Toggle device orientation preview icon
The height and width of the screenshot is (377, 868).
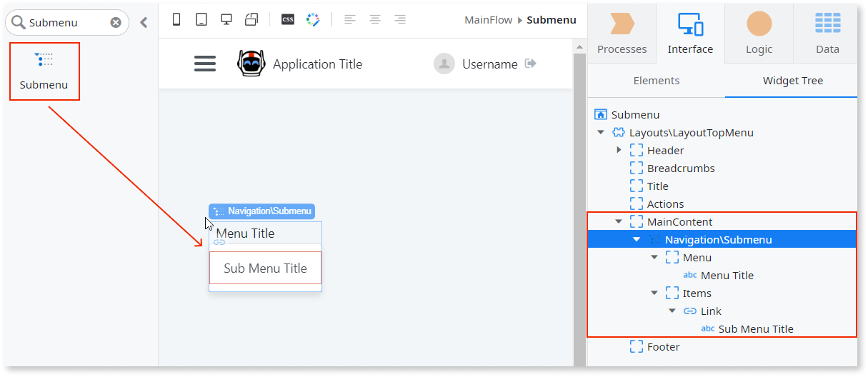tap(251, 20)
